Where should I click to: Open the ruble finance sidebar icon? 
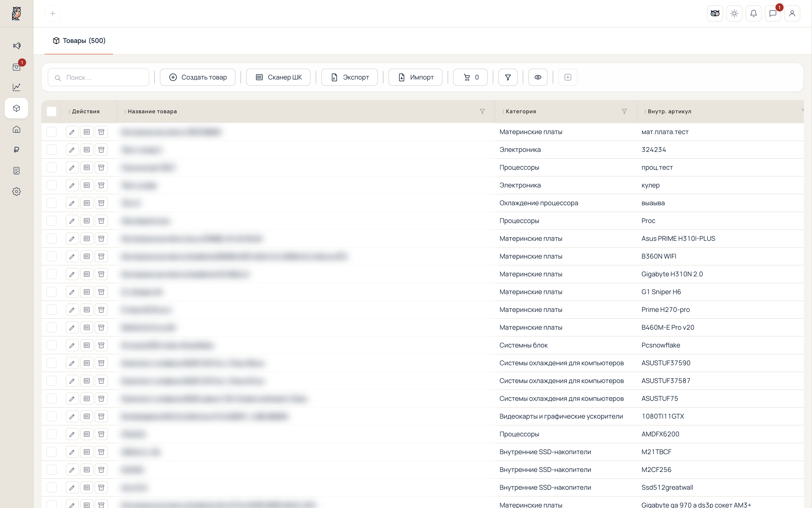(x=16, y=150)
